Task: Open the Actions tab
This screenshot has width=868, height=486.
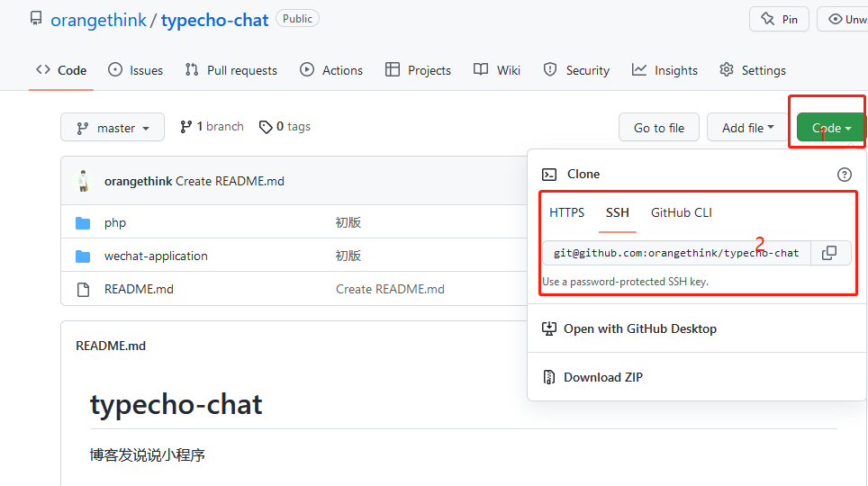Action: coord(331,70)
